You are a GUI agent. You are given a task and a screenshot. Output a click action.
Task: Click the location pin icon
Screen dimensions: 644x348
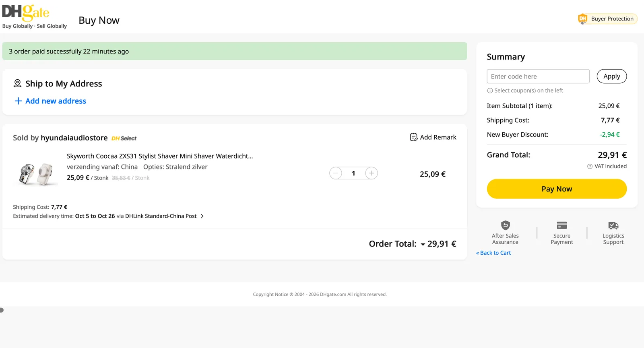tap(17, 83)
